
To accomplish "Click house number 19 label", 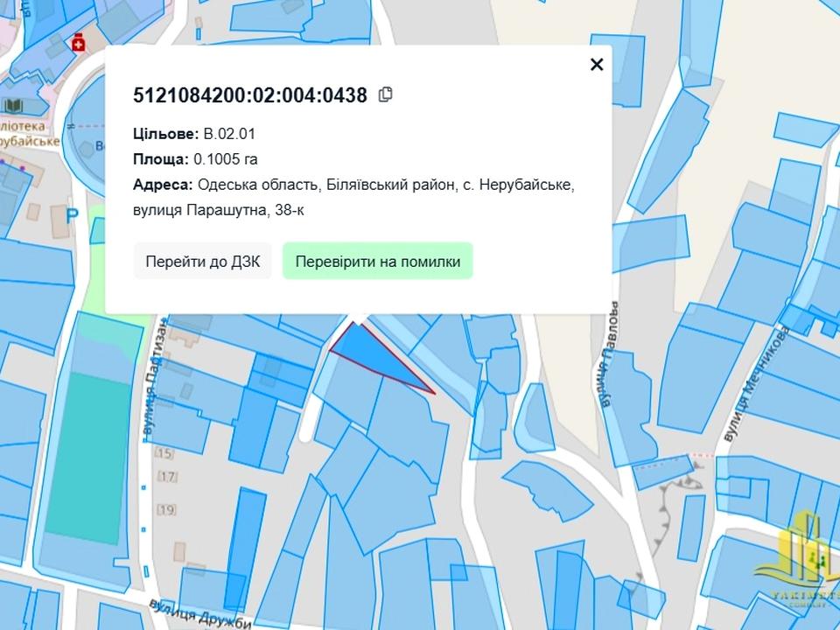I will point(167,509).
